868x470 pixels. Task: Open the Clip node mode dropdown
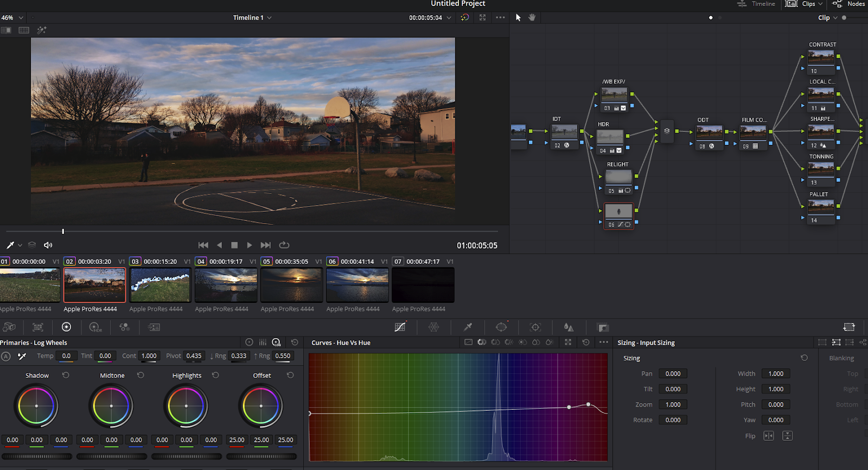coord(828,18)
